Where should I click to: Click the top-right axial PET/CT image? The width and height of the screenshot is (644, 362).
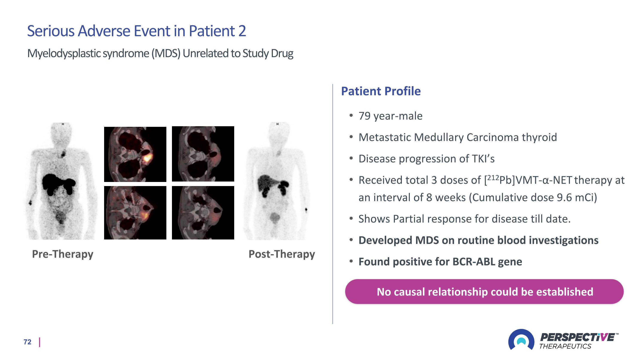(203, 154)
